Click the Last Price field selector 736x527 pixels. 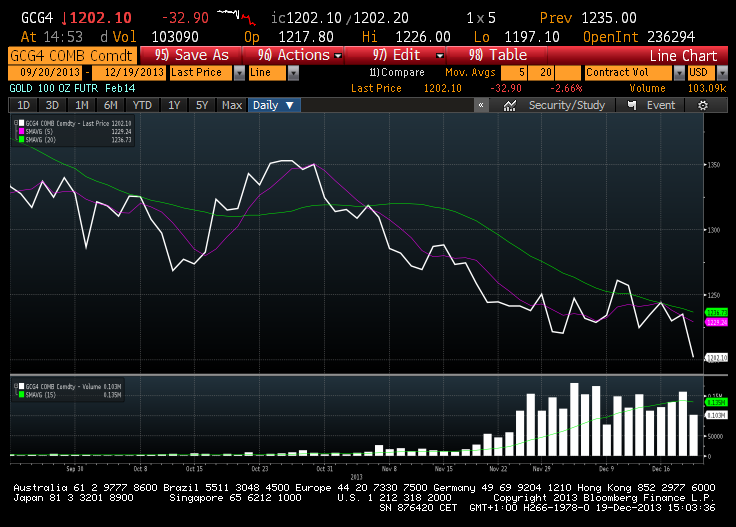201,73
